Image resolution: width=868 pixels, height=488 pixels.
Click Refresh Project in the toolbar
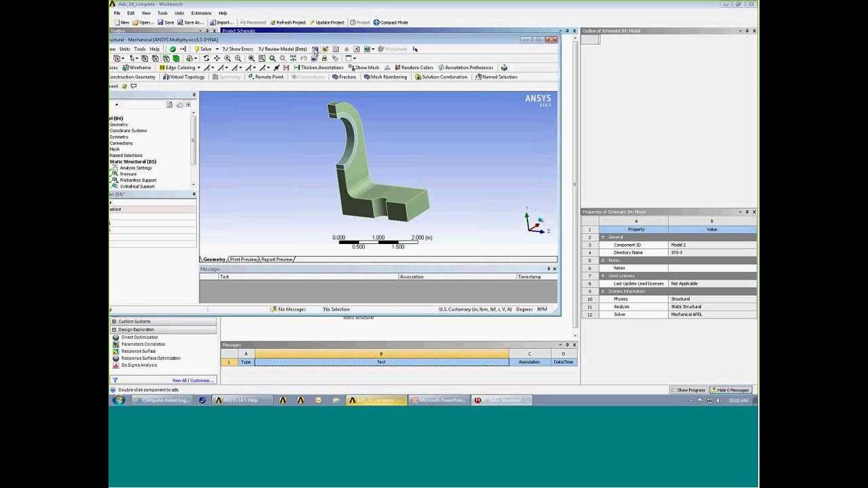(x=288, y=22)
